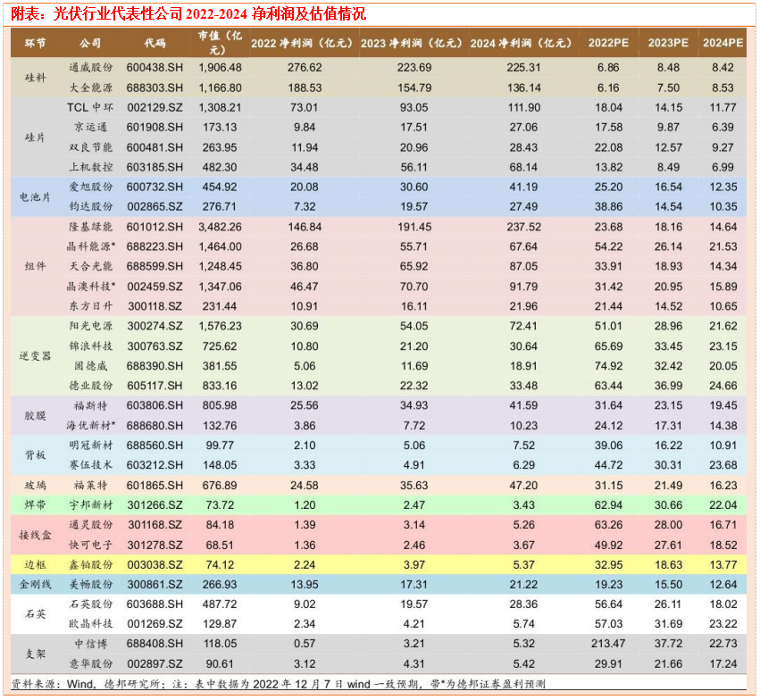This screenshot has height=700, width=760.
Task: Select the 2024净利润 column header
Action: pyautogui.click(x=521, y=43)
